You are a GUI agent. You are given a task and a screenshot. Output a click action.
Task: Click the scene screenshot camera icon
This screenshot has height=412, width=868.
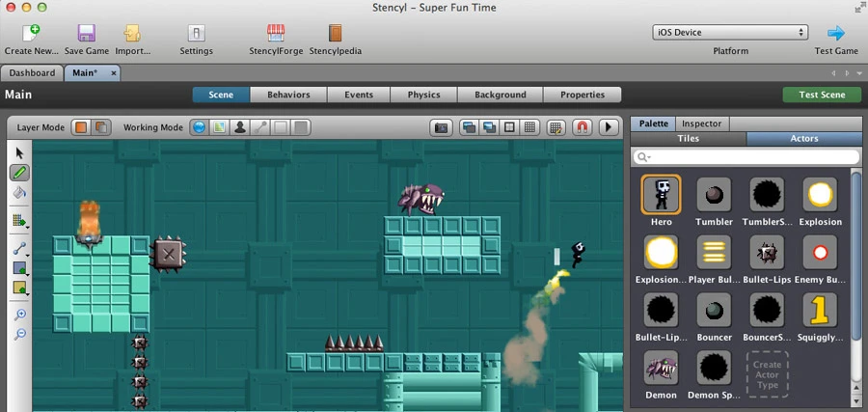point(441,127)
